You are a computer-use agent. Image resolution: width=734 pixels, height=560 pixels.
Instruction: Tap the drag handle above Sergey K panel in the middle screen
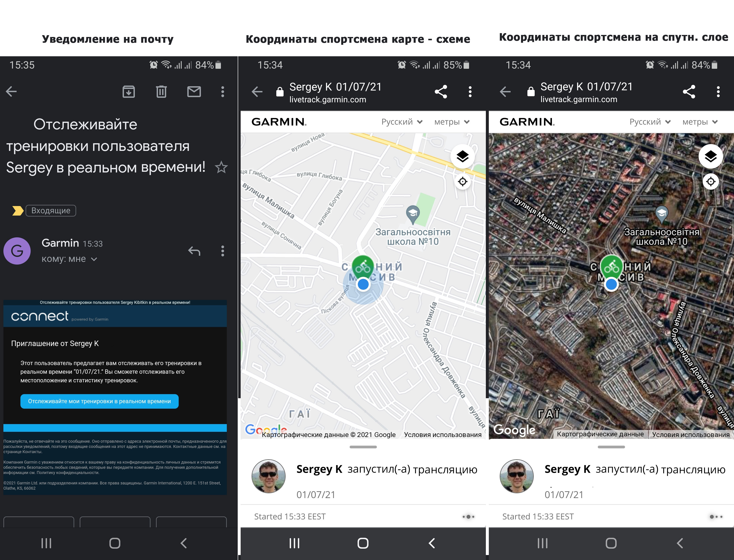pos(363,447)
